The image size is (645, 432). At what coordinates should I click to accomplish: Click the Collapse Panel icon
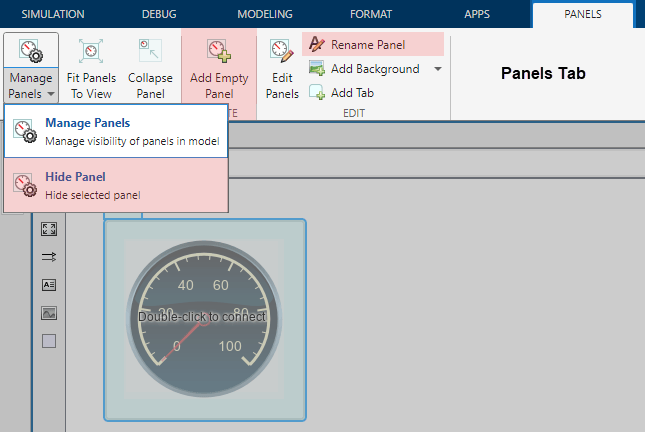150,51
